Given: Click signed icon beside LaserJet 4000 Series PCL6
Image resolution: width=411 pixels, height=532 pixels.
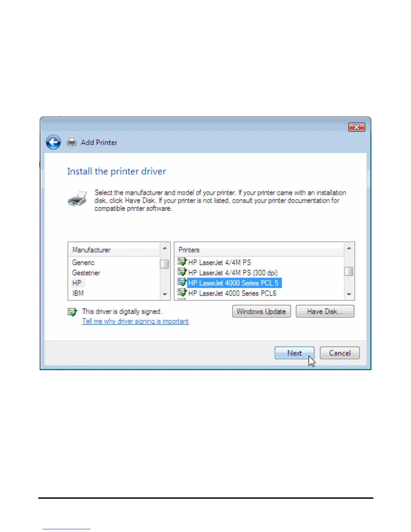Looking at the screenshot, I should [182, 293].
